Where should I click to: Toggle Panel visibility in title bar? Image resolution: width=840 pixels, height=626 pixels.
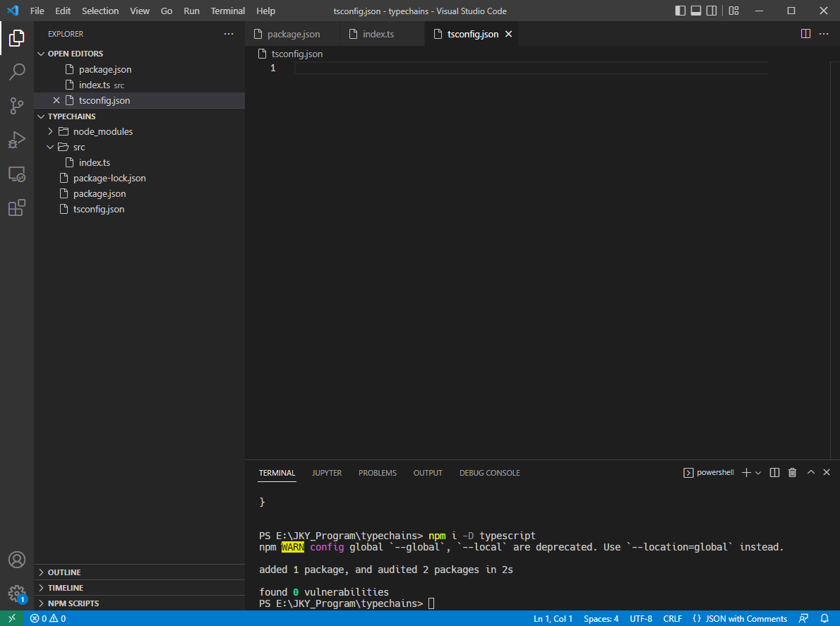696,11
